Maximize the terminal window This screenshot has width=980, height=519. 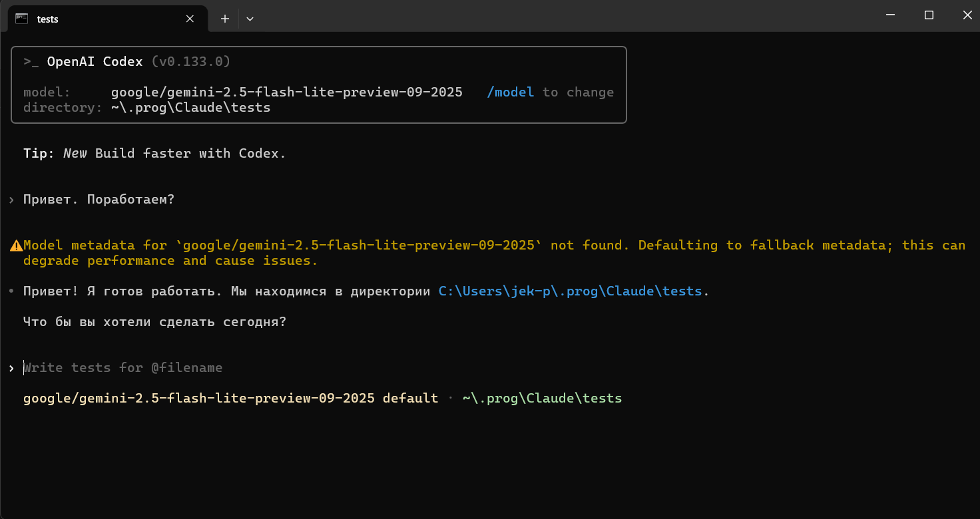[929, 15]
